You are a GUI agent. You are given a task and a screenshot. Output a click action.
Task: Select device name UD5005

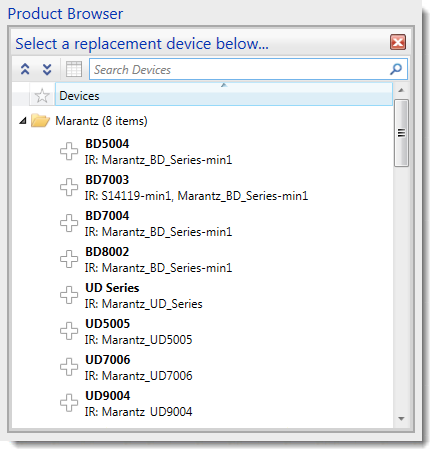point(107,324)
